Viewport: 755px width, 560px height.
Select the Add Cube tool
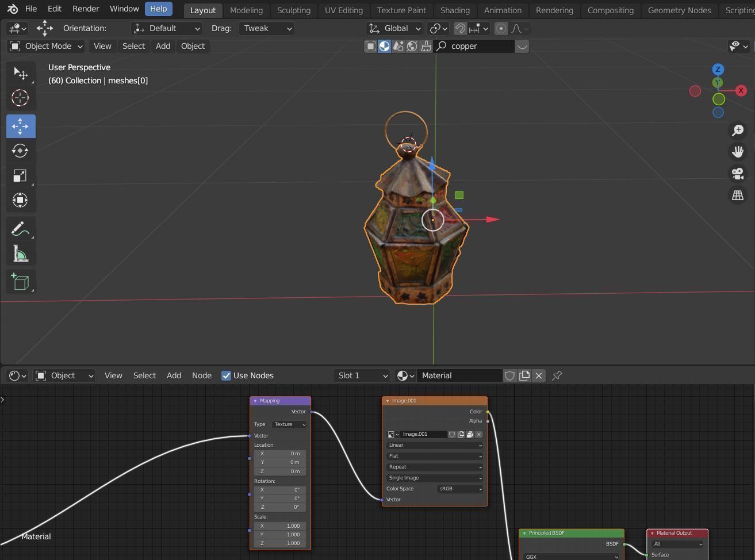[21, 282]
